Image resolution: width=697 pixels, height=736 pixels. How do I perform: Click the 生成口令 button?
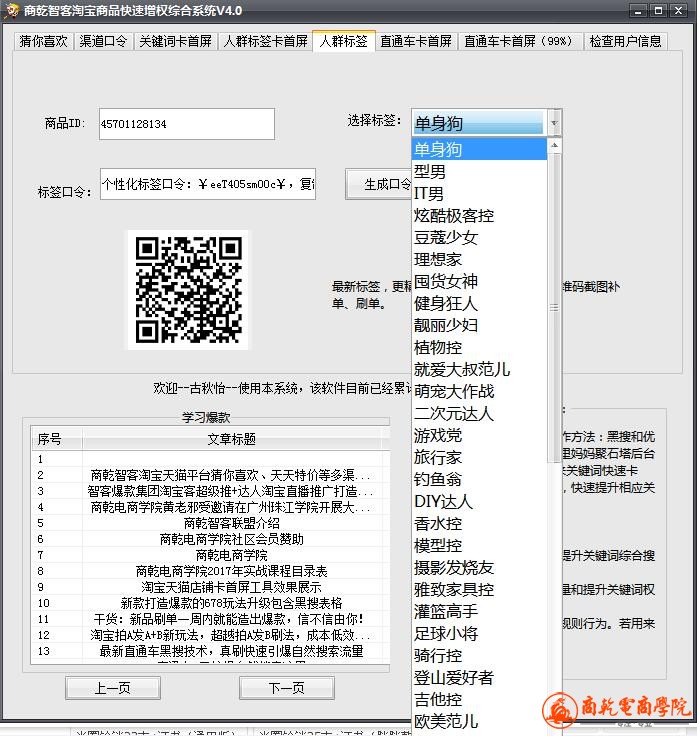click(x=378, y=184)
